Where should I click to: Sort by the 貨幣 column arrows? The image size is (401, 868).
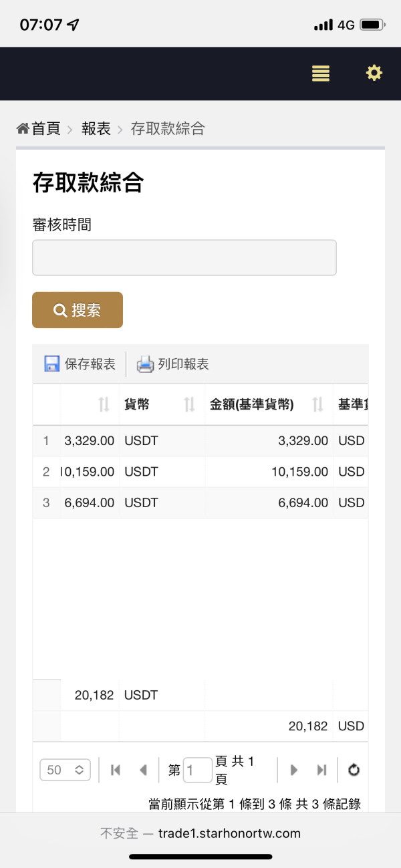[x=189, y=404]
